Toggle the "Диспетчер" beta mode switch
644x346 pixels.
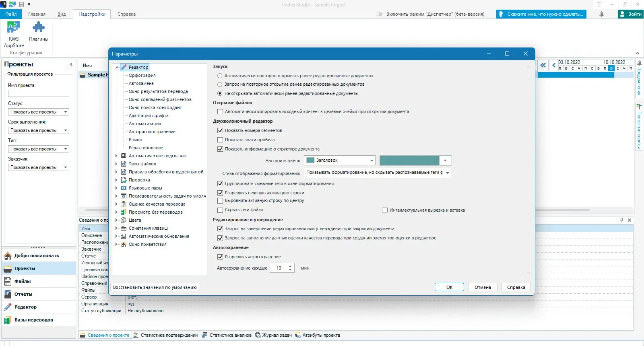coord(379,14)
